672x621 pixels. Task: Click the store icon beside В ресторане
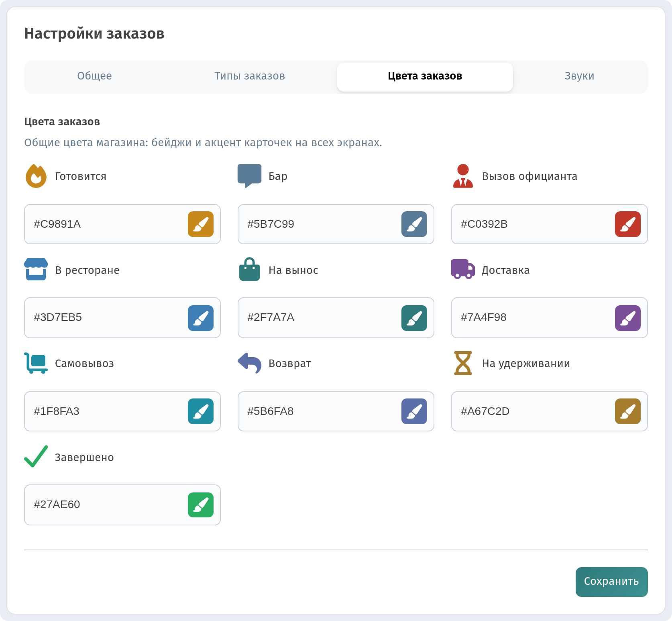(x=36, y=269)
